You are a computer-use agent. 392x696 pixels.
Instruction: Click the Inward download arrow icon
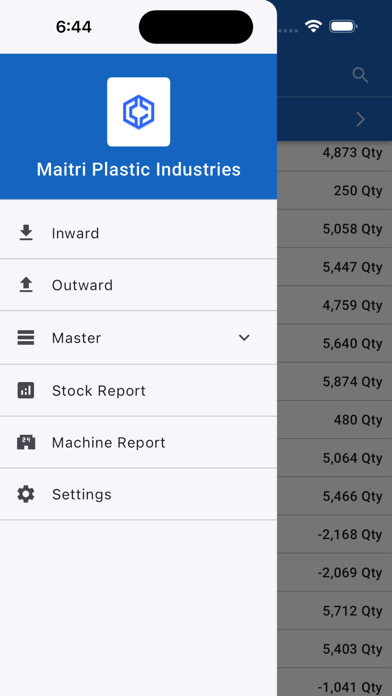26,233
